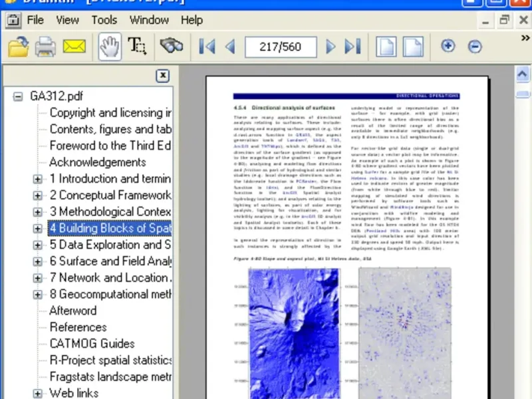Minimize the inner document window
Image resolution: width=532 pixels, height=399 pixels.
tap(485, 21)
